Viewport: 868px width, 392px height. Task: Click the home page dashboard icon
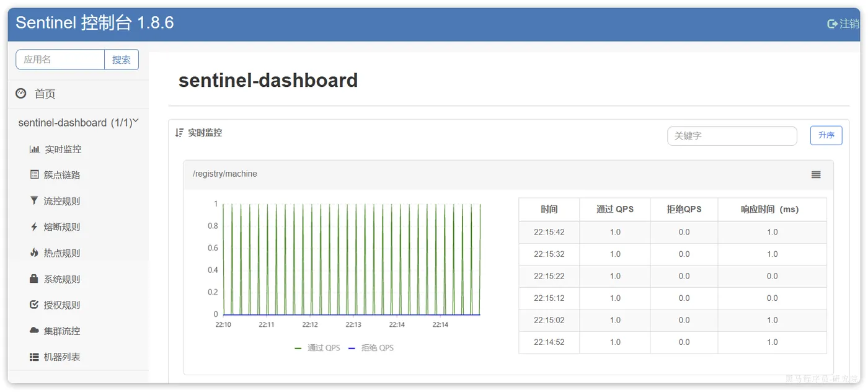21,94
